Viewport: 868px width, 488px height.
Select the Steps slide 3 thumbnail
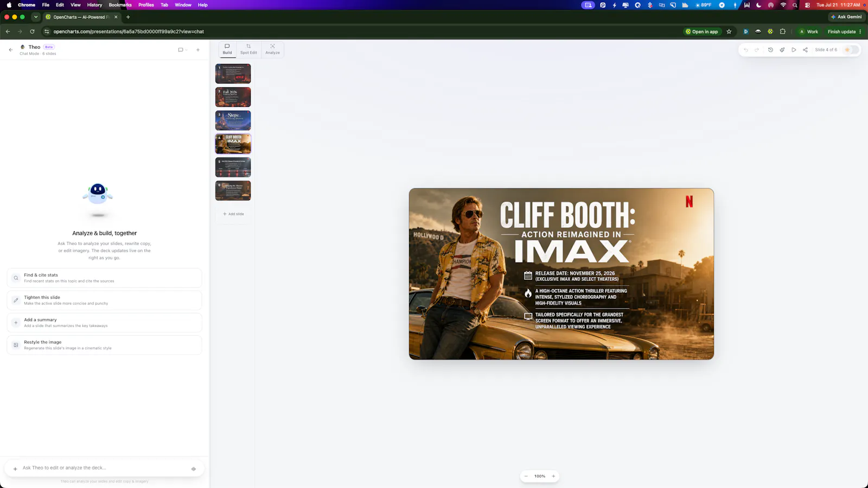(233, 120)
